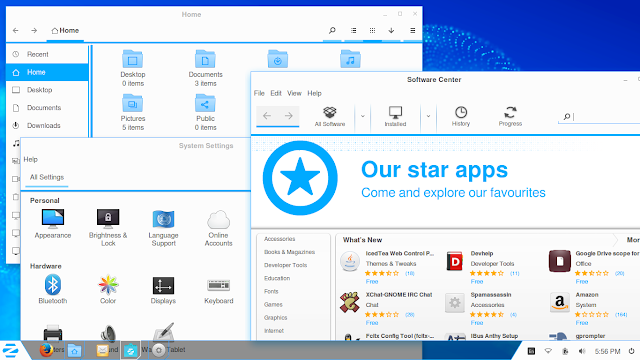Open file manager sort options arrow
This screenshot has height=360, width=640.
click(x=391, y=31)
